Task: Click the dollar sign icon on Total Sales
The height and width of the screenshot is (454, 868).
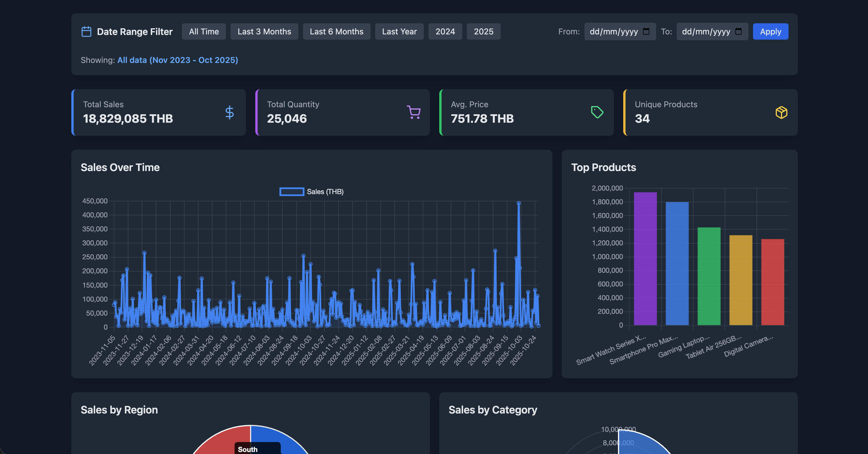Action: pos(229,112)
